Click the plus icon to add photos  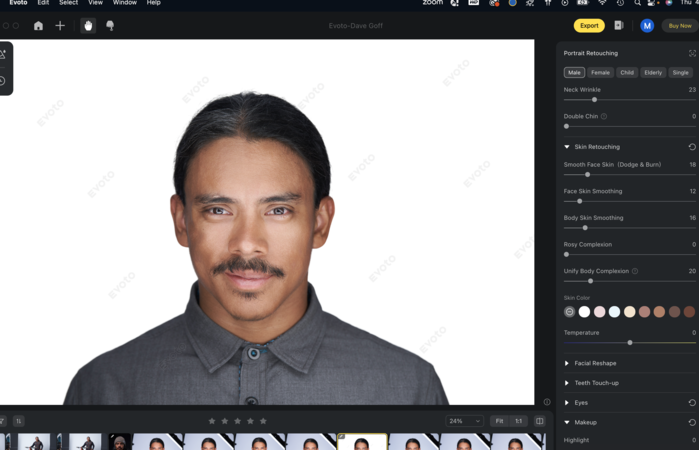click(x=60, y=26)
